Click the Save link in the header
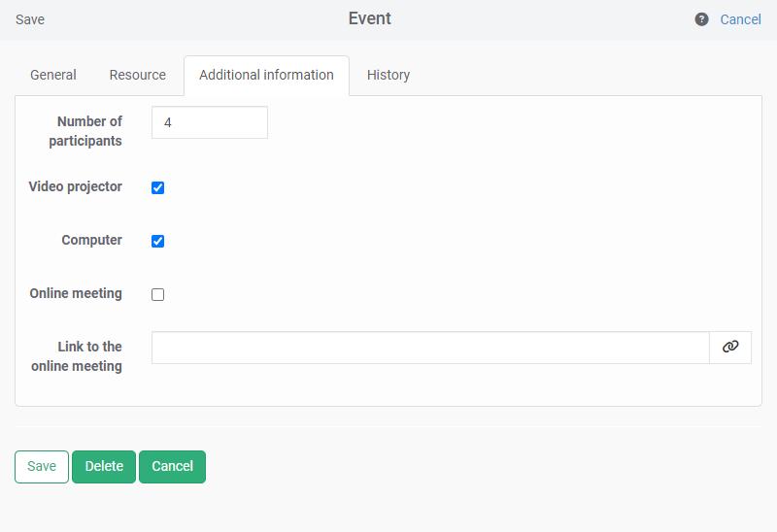Image resolution: width=777 pixels, height=532 pixels. pos(30,19)
